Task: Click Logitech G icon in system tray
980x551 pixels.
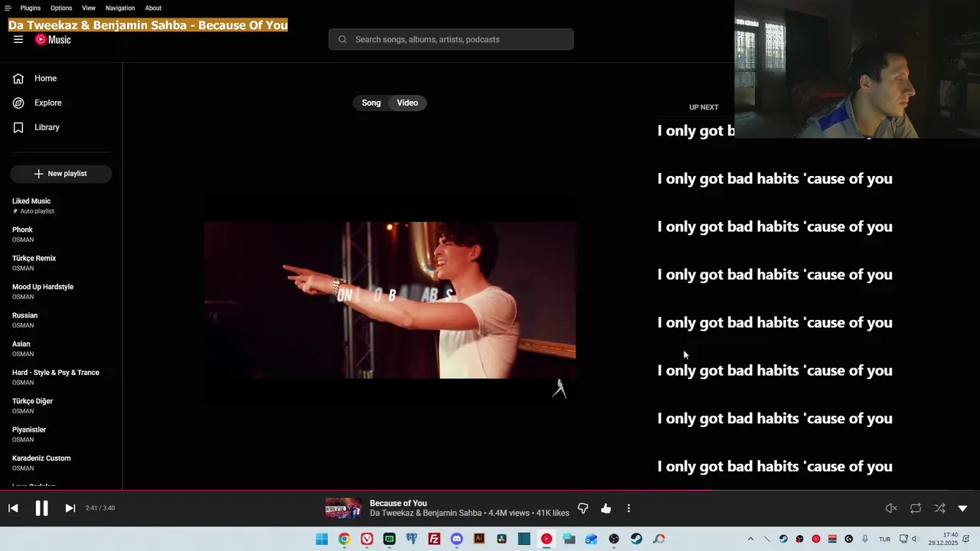Action: [848, 539]
